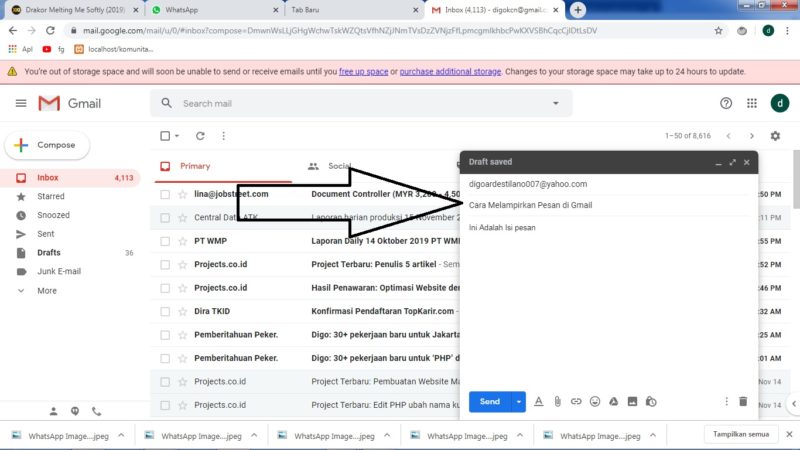The image size is (800, 450).
Task: Open a new browser tab
Action: 578,10
